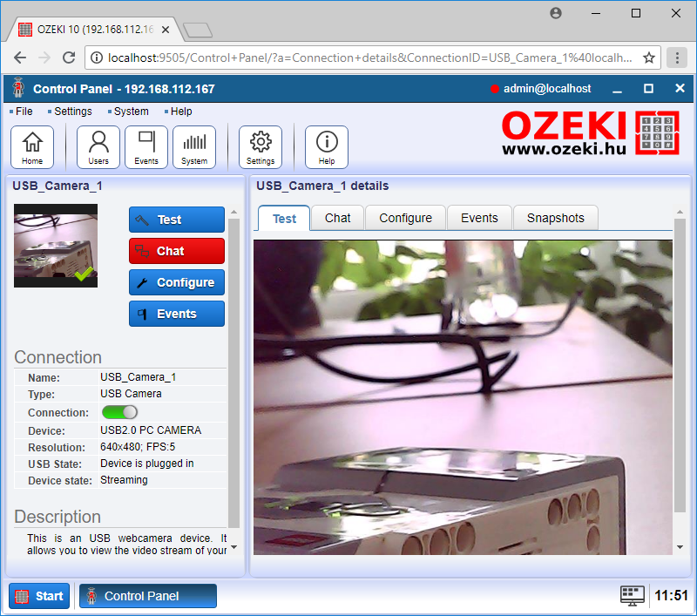This screenshot has width=697, height=616.
Task: Click the taskbar clock showing 11:51
Action: click(671, 596)
